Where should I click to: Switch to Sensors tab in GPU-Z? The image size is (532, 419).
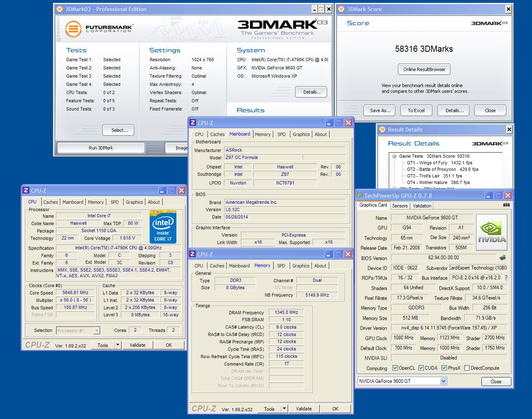coord(400,206)
